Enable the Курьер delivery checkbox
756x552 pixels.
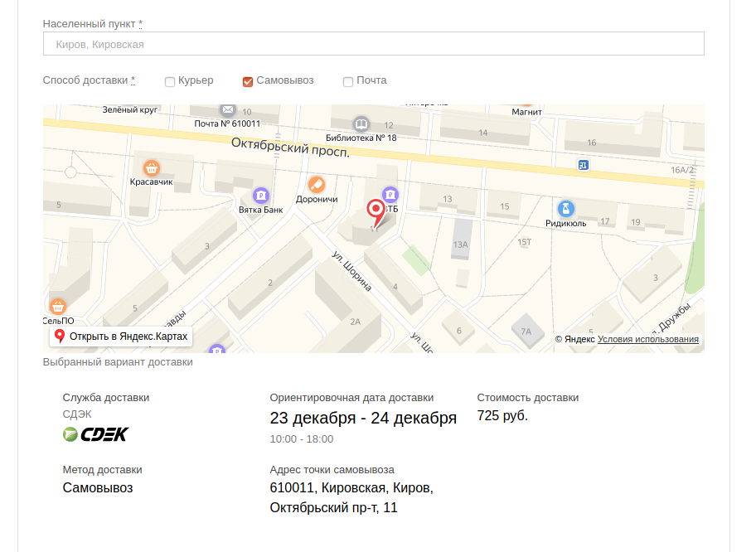pyautogui.click(x=170, y=81)
